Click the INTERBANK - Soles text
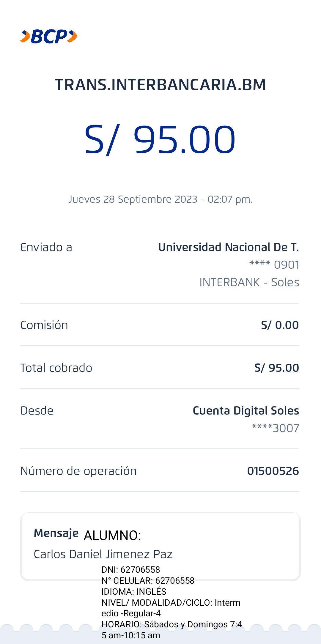Screen dimensions: 321x644 tap(249, 282)
